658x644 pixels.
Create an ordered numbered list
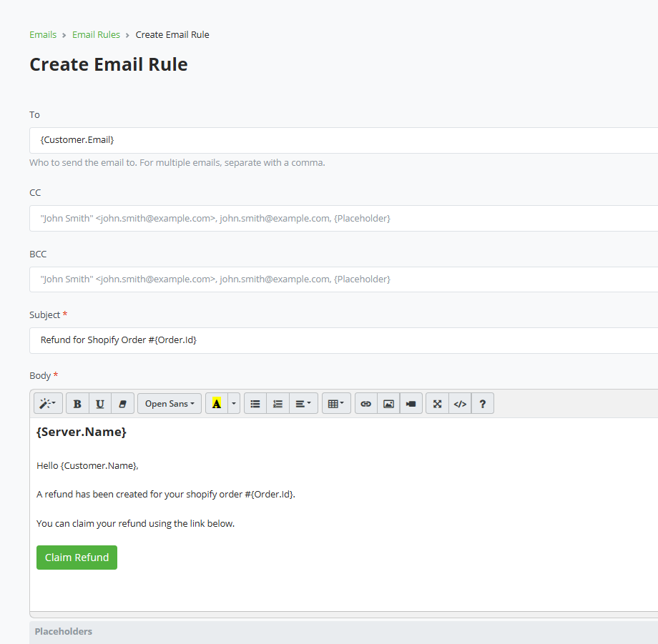(x=278, y=403)
